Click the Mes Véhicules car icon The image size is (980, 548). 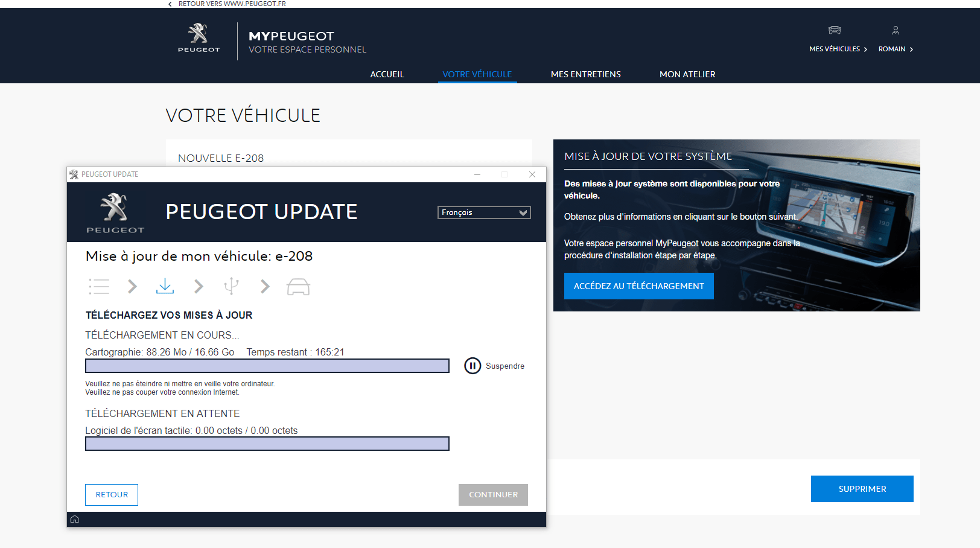pyautogui.click(x=835, y=30)
